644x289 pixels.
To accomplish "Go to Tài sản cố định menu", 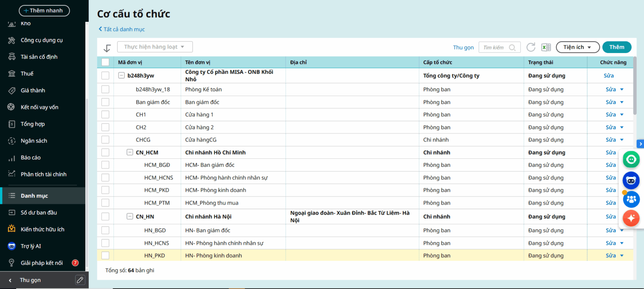I will coord(39,57).
